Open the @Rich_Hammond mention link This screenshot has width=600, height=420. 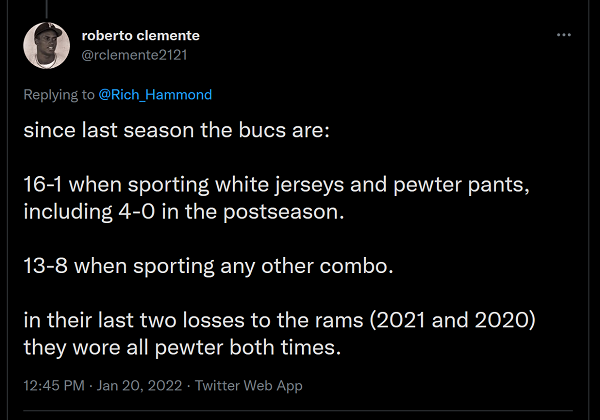point(155,94)
